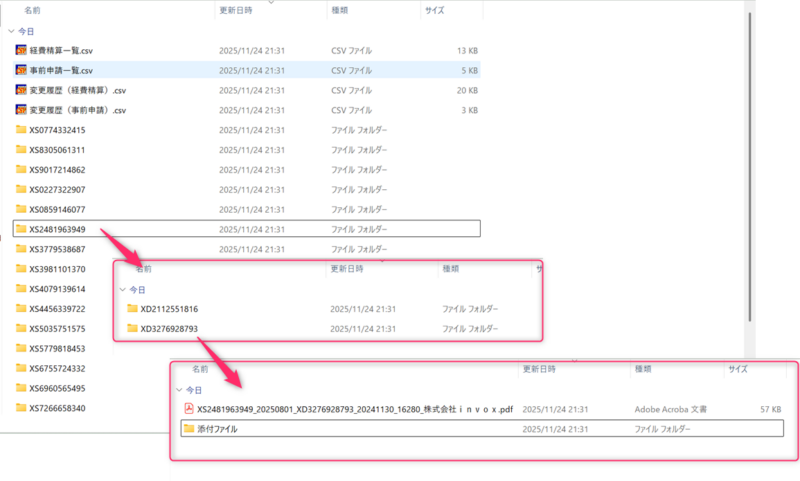Screen dimensions: 800x481
Task: Sort by 更新日時 column in main window
Action: click(235, 10)
